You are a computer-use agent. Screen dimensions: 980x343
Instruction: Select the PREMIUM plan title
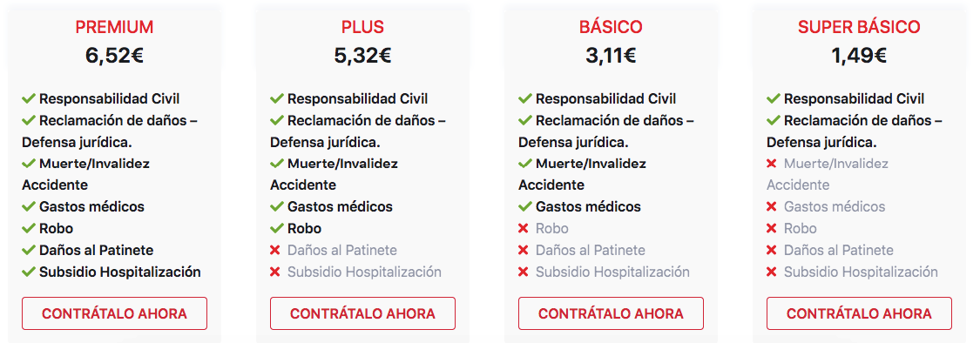114,28
